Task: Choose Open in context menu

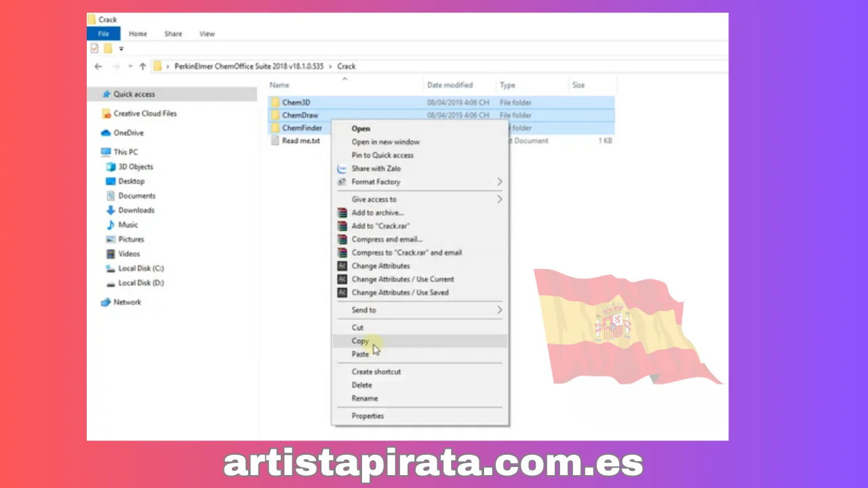Action: [x=361, y=129]
